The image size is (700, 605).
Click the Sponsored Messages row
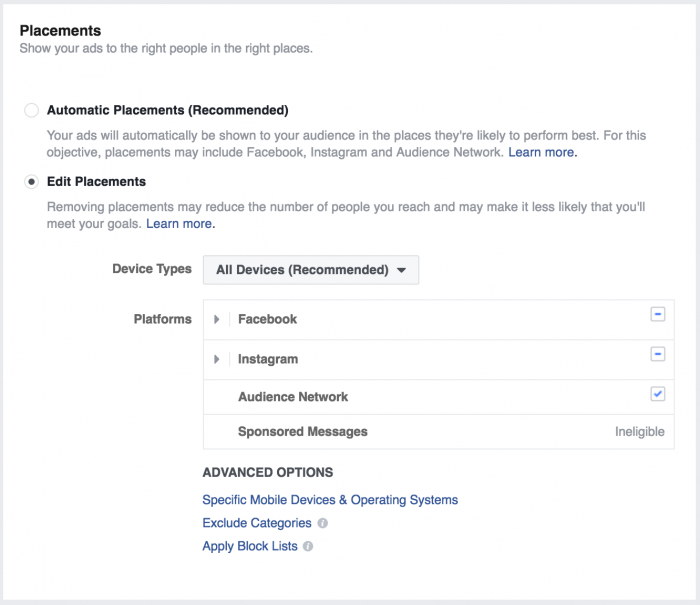point(303,432)
